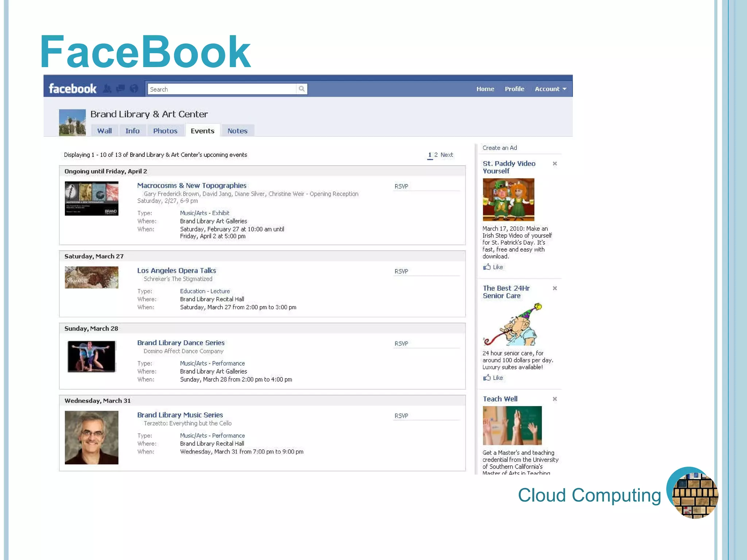Switch to the Wall tab
This screenshot has height=560, width=747.
[104, 131]
